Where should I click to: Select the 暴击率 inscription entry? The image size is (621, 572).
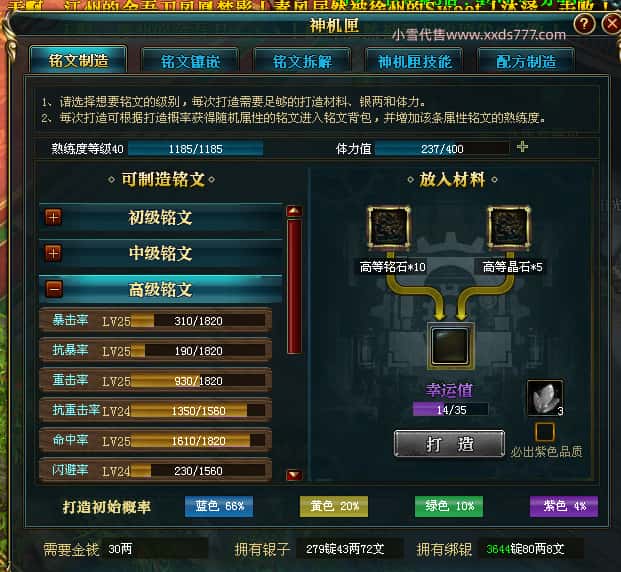tap(156, 320)
